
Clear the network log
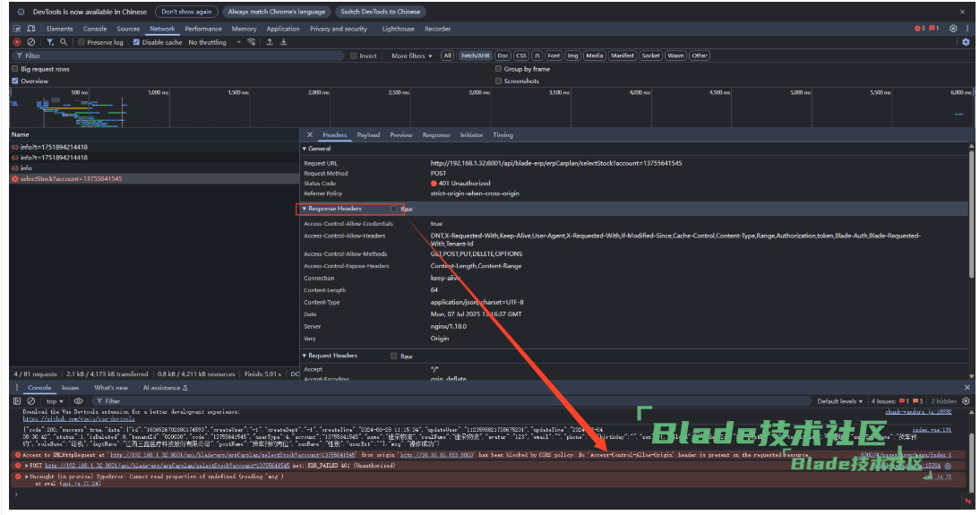point(31,42)
